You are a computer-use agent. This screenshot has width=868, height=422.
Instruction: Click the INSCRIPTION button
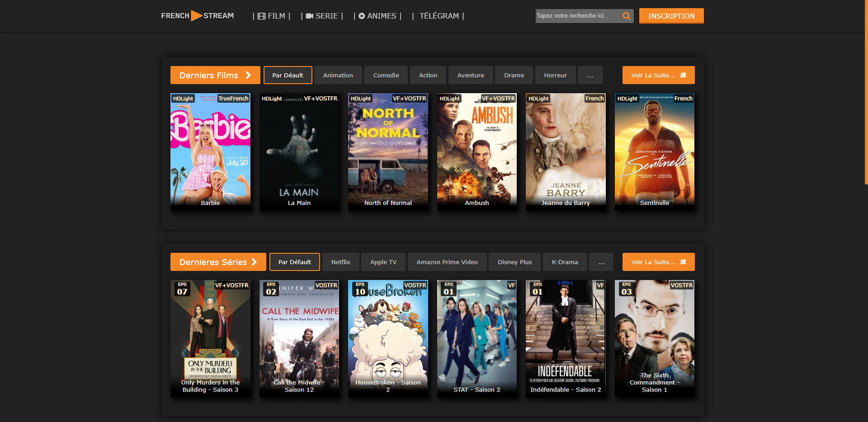(671, 16)
